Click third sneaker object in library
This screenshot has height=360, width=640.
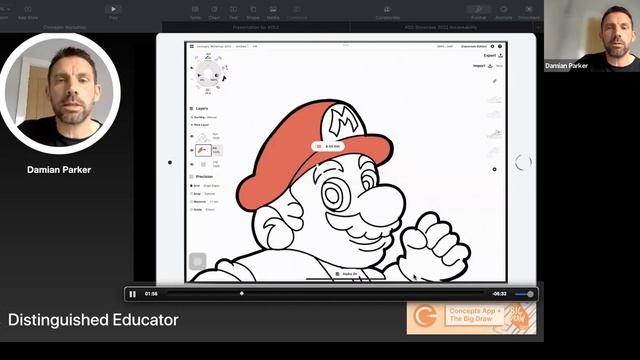494,133
